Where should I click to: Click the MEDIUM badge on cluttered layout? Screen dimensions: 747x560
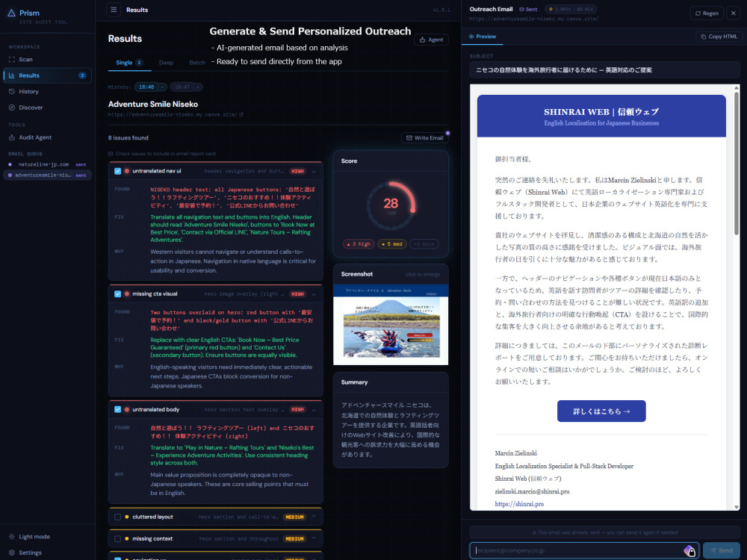tap(294, 517)
